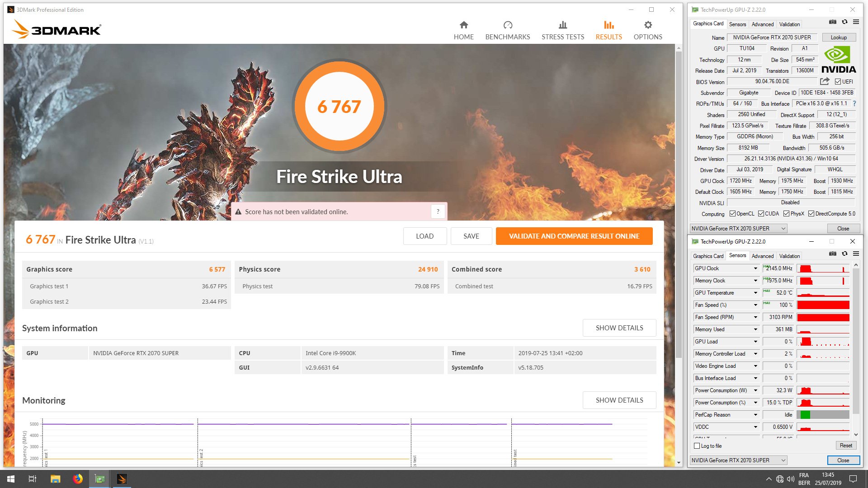Screen dimensions: 868x488
Task: Toggle the UEFI checkbox in GPU-Z
Action: pyautogui.click(x=838, y=82)
